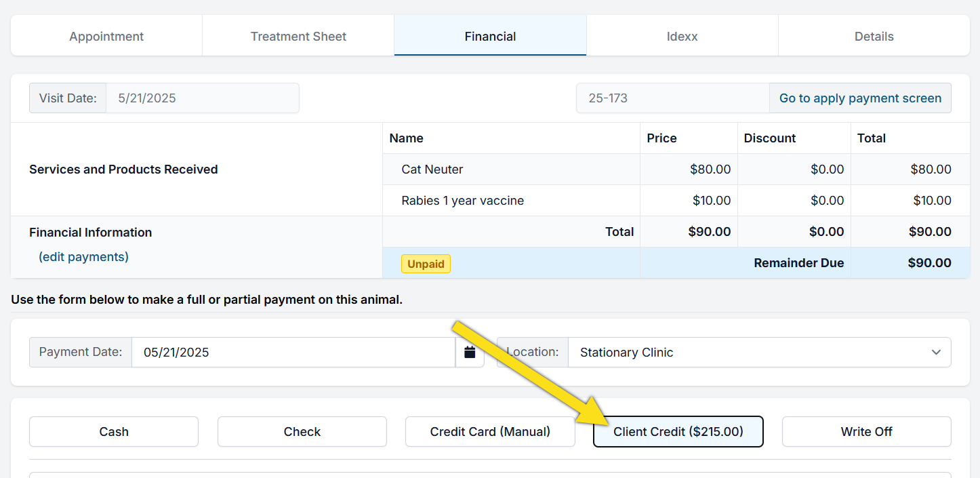Click the edit payments link
Image resolution: width=980 pixels, height=478 pixels.
tap(83, 257)
